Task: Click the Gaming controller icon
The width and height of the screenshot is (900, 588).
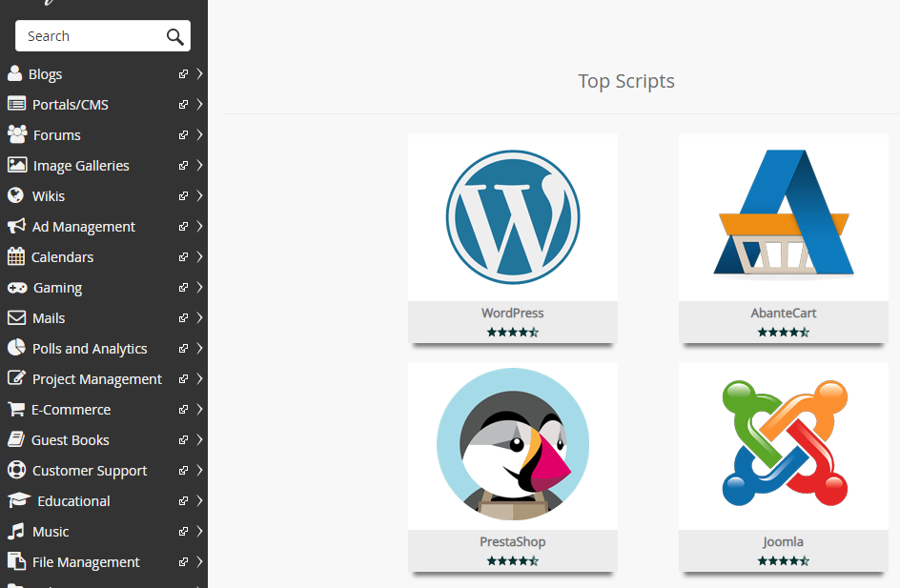Action: click(16, 287)
